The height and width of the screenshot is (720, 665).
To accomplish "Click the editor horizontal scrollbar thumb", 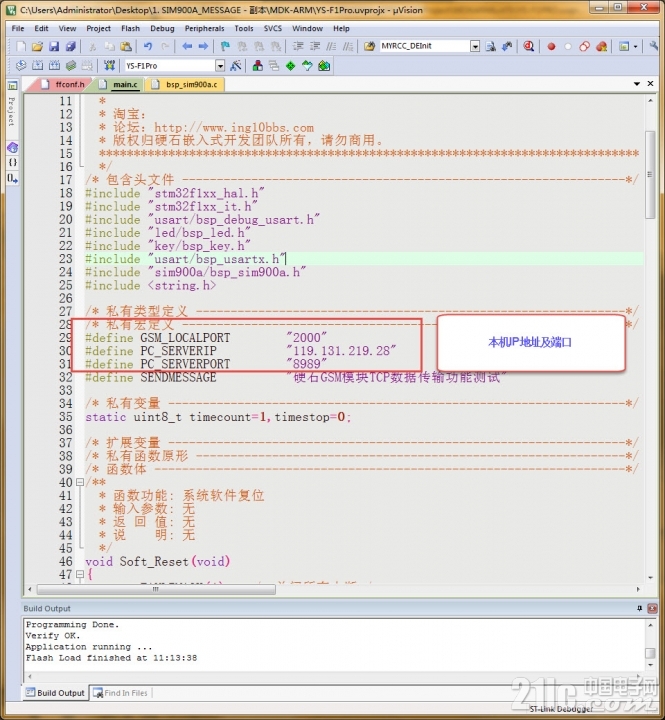I will [156, 589].
